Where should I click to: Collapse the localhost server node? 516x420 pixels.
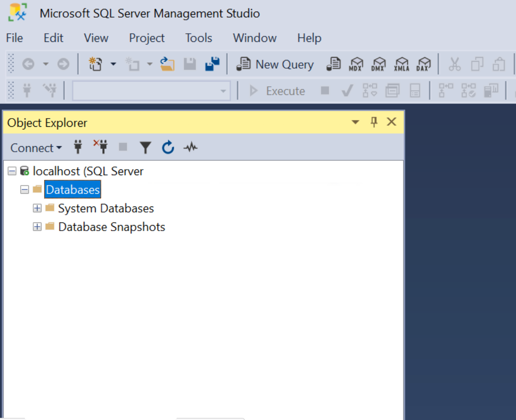[x=12, y=171]
